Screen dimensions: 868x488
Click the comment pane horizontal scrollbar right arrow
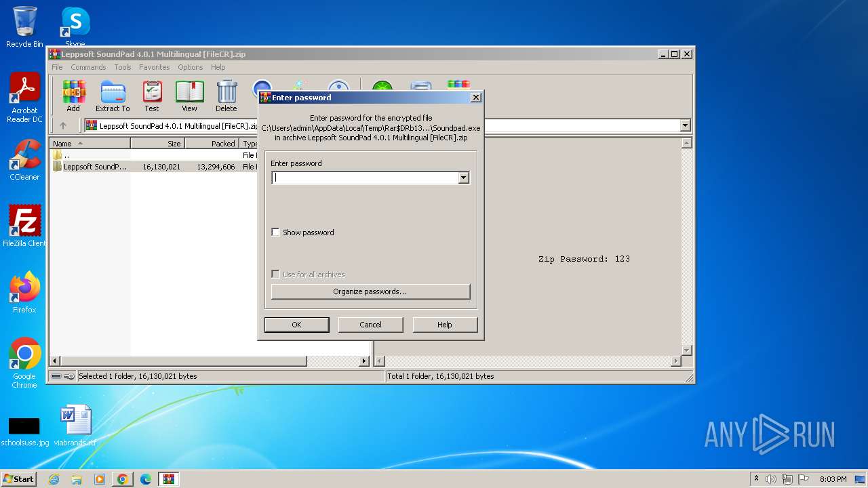click(x=675, y=361)
